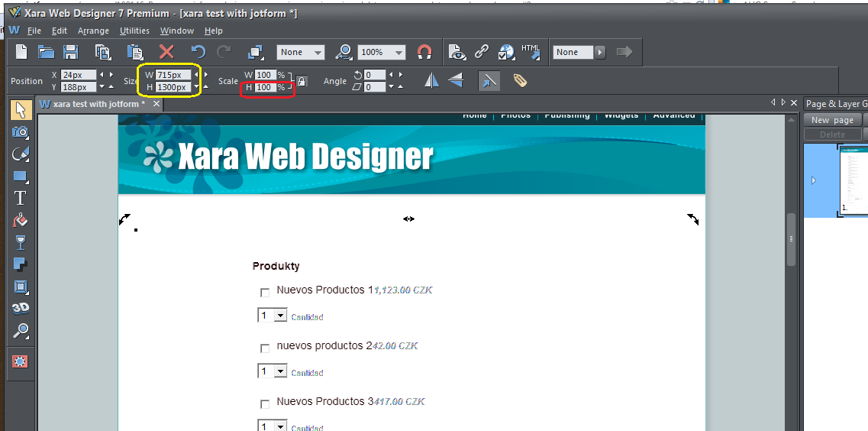Select the Shape editor tool
868x431 pixels.
tap(21, 154)
